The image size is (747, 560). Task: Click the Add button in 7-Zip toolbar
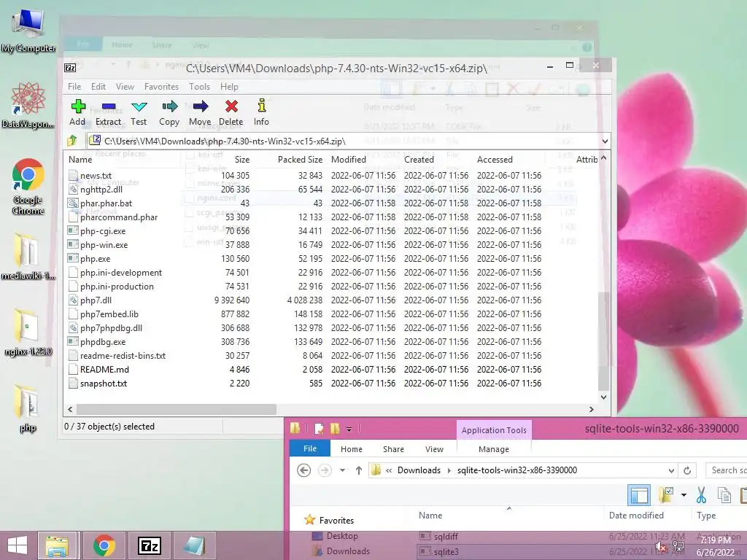tap(77, 112)
